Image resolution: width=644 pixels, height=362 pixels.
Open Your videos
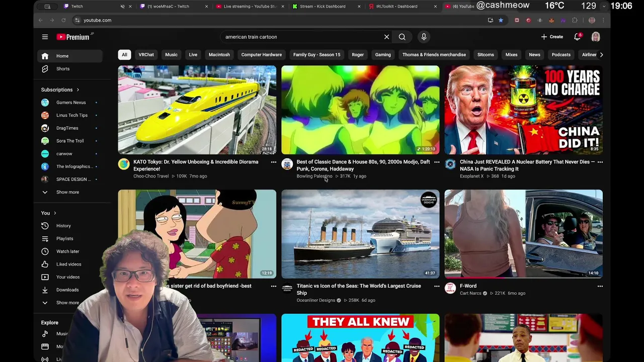coord(70,277)
